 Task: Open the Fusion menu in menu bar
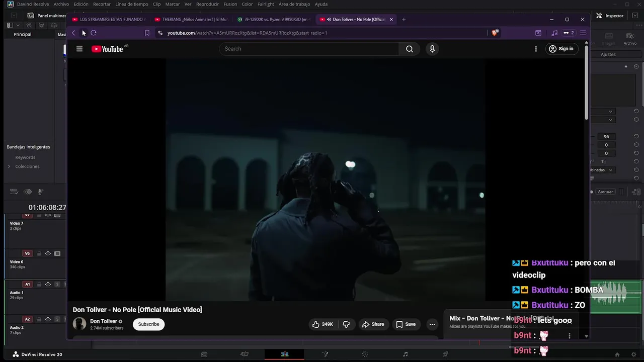pyautogui.click(x=230, y=4)
